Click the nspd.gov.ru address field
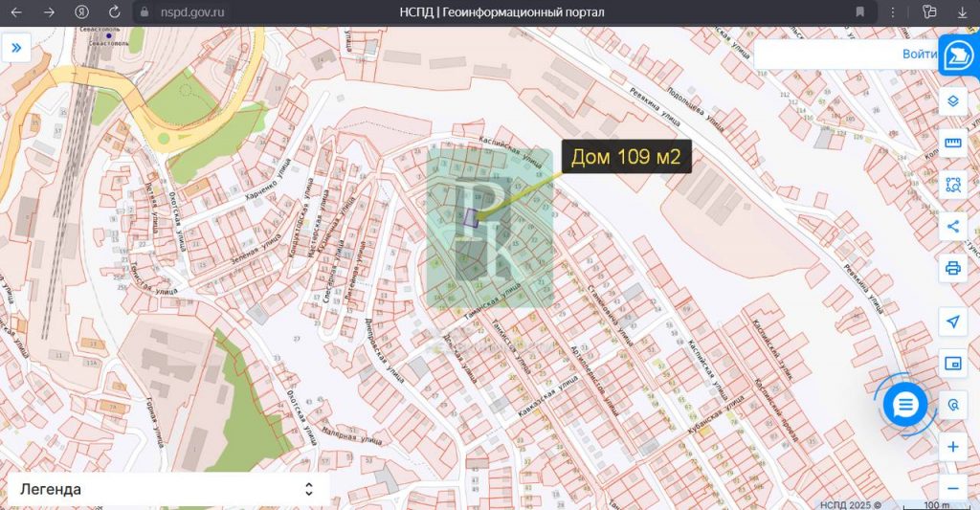This screenshot has height=510, width=980. 191,11
